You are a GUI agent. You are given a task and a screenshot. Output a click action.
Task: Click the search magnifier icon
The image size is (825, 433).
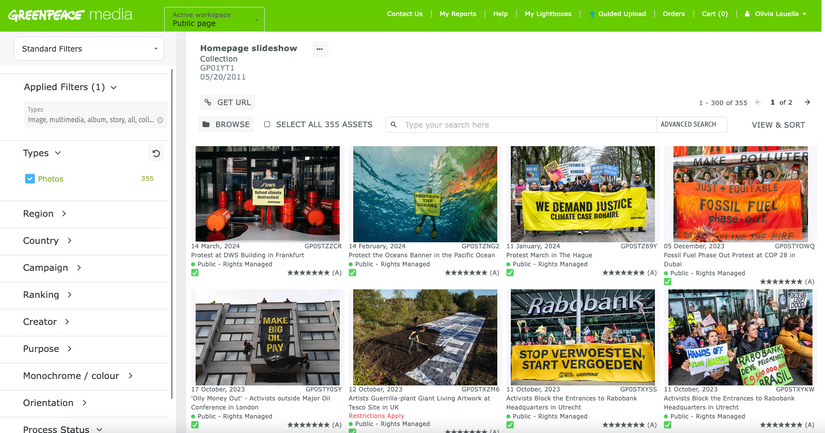394,125
